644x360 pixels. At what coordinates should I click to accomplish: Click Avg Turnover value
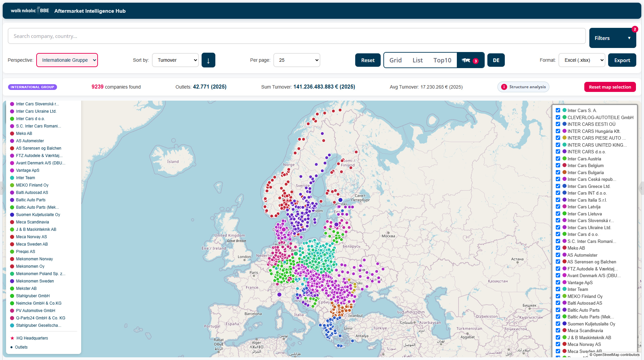[441, 87]
